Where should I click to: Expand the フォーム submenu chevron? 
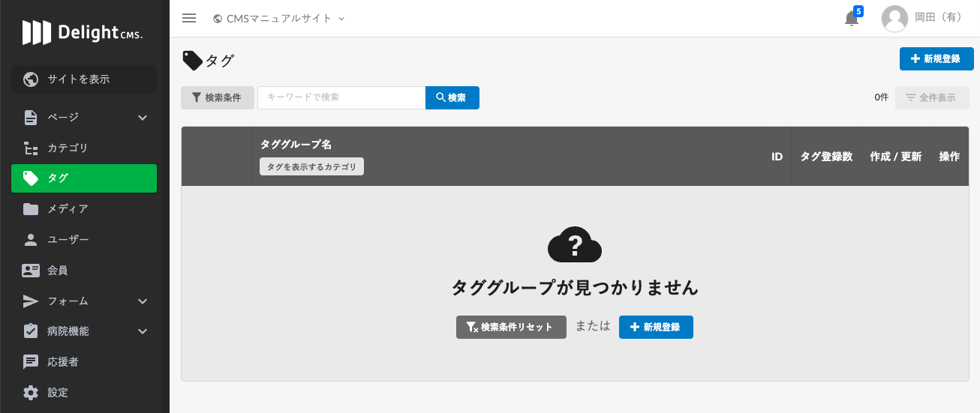tap(143, 301)
